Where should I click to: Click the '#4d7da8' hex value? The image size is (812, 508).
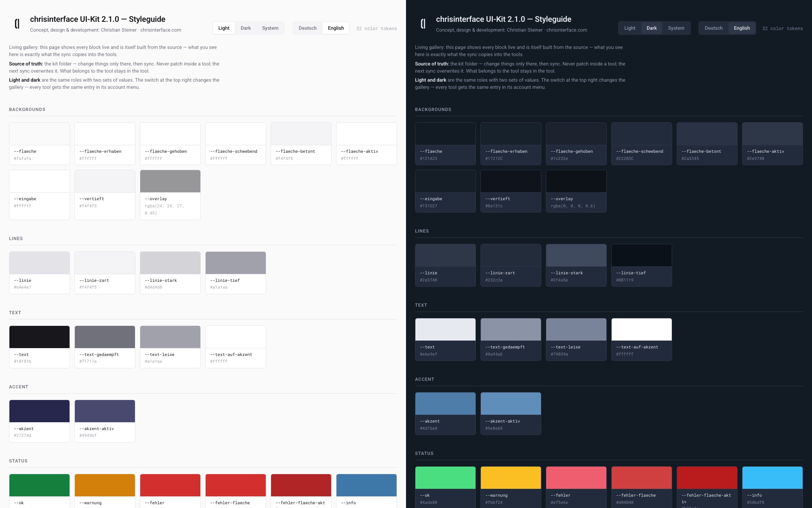coord(429,428)
